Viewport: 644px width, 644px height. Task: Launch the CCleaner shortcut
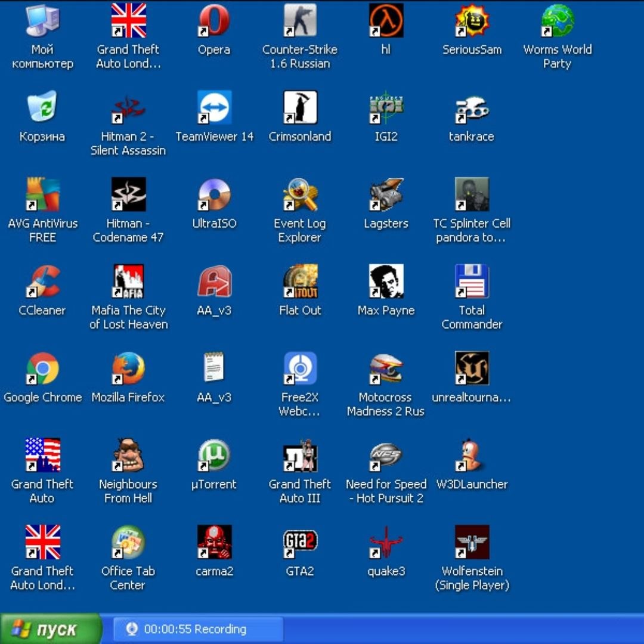42,281
